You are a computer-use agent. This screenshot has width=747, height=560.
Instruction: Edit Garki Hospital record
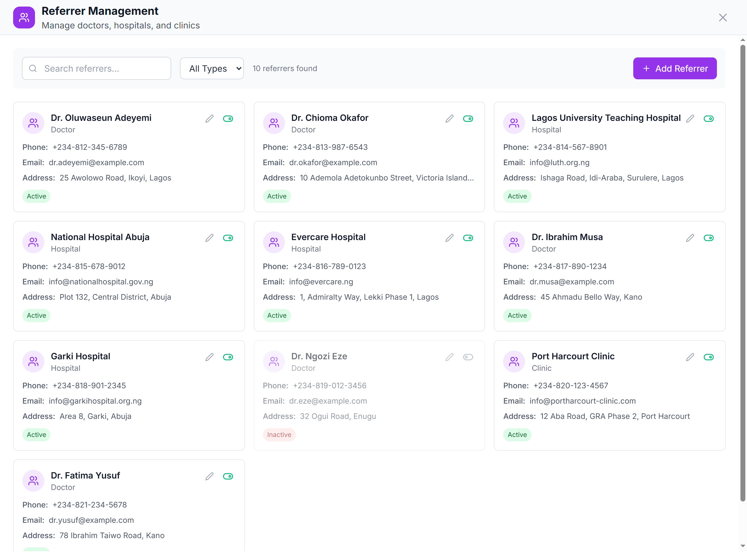[x=209, y=357]
